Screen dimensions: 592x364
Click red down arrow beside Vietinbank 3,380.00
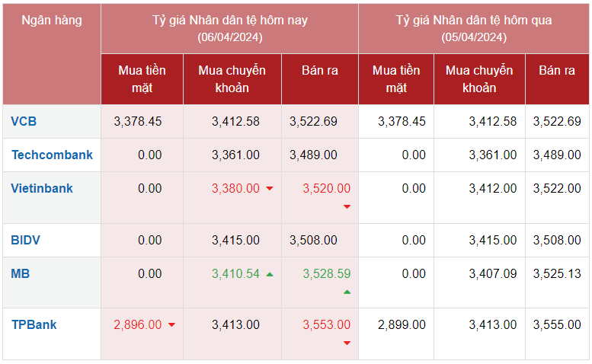[x=270, y=189]
